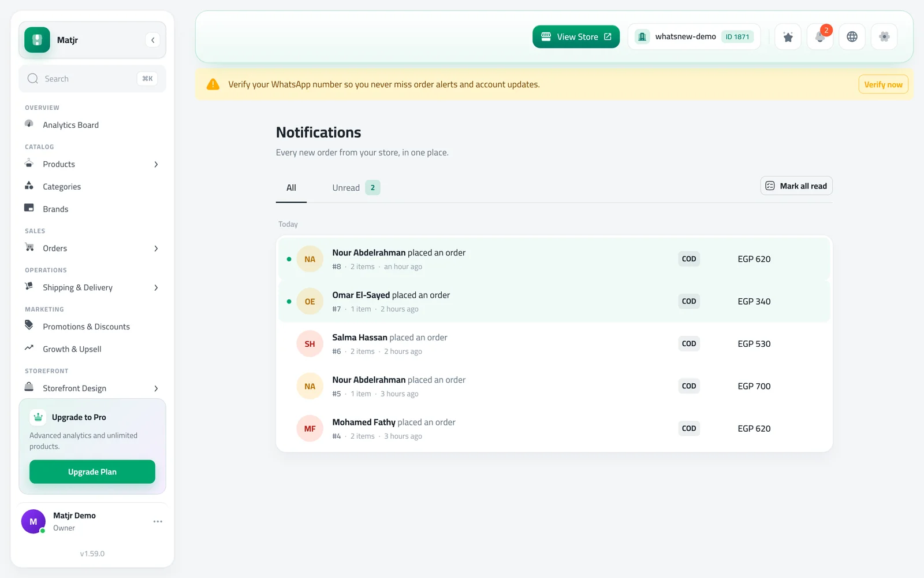
Task: Click the ID 1871 badge
Action: coord(737,37)
